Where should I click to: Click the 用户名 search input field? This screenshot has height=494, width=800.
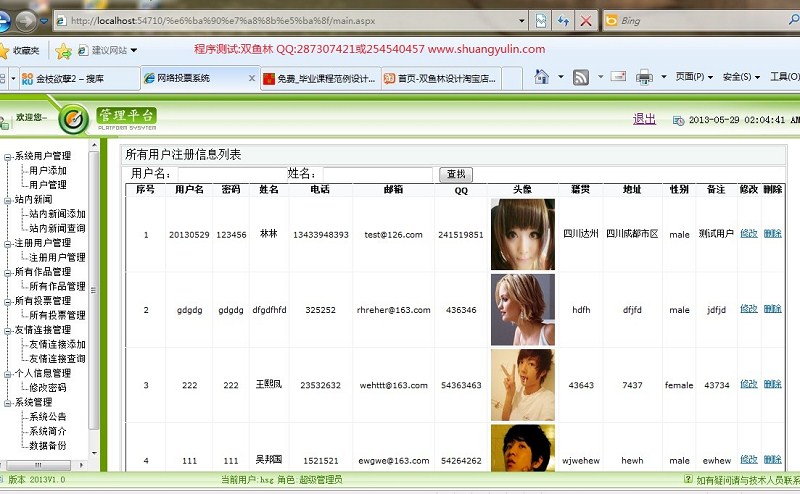click(x=232, y=175)
